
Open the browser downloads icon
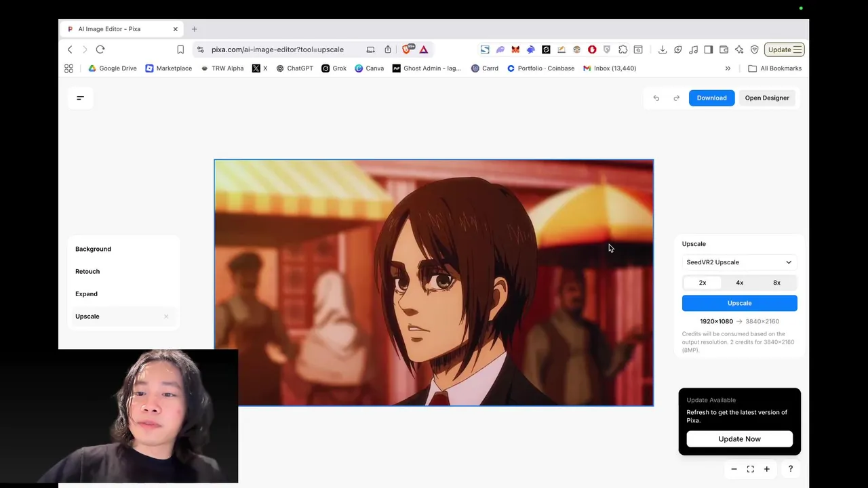click(x=663, y=49)
